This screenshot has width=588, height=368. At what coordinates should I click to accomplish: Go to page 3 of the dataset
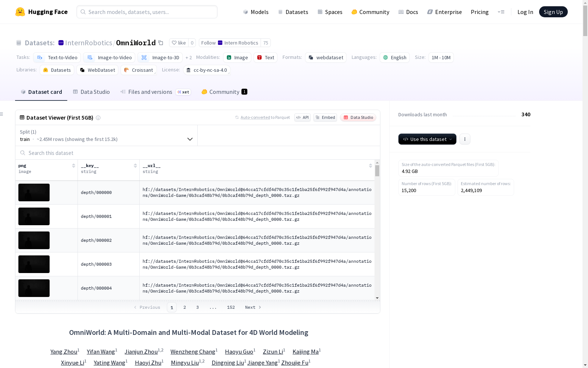pos(197,307)
